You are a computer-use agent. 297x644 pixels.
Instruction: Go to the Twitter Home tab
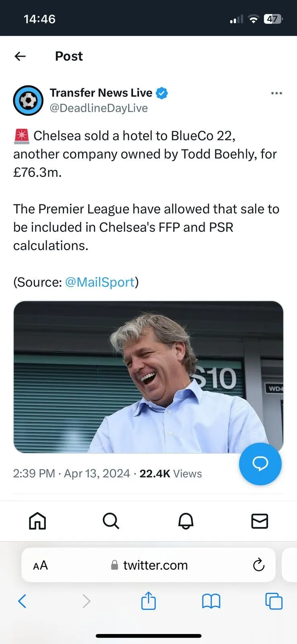pyautogui.click(x=37, y=521)
